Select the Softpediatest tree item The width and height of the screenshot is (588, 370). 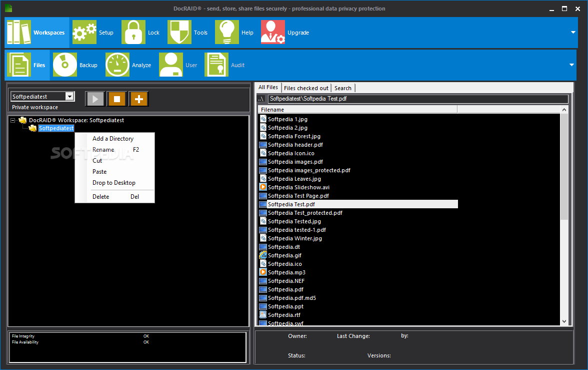56,129
